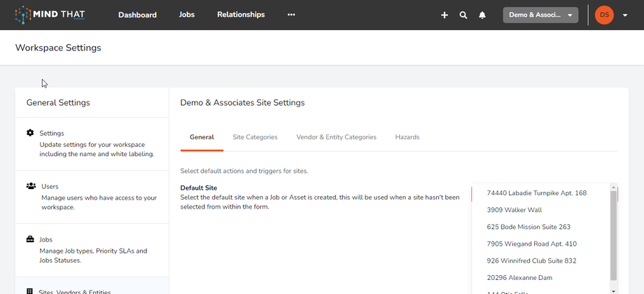Open the more options ellipsis menu
The image size is (644, 294).
291,15
